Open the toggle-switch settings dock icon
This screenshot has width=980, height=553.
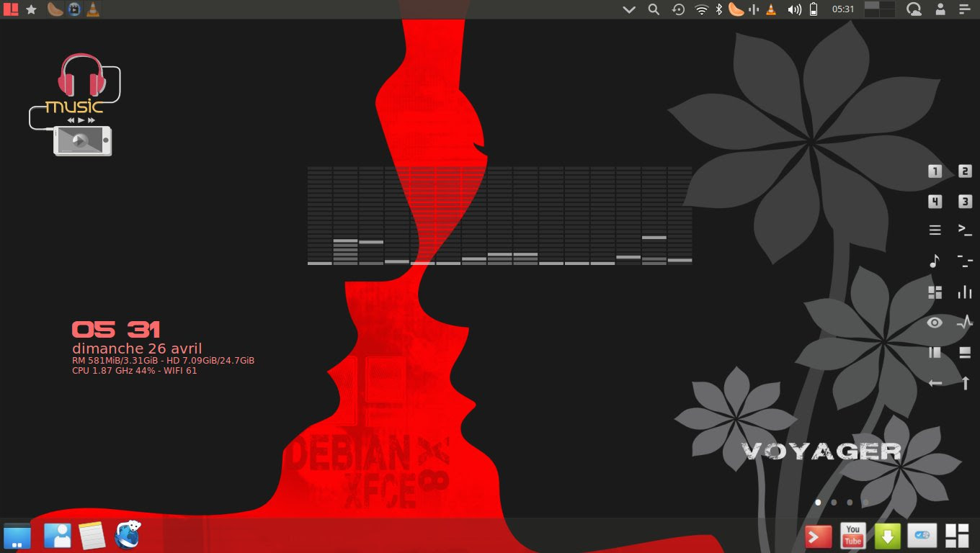click(922, 536)
